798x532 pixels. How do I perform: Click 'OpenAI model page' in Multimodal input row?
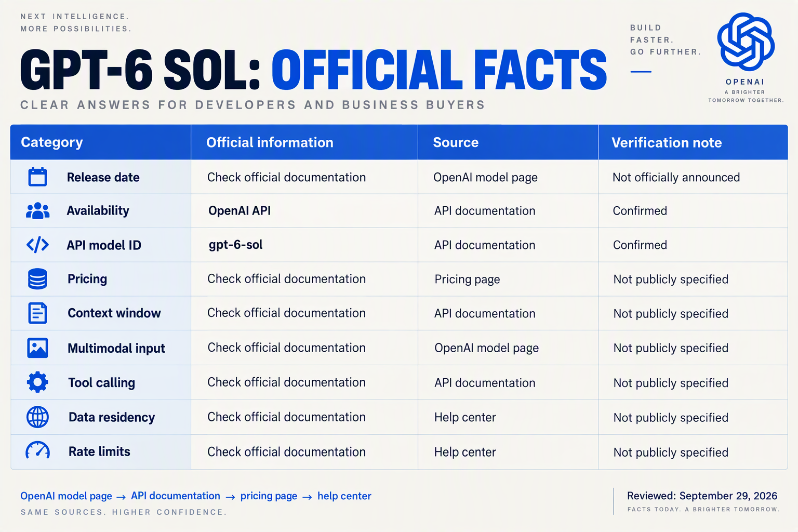486,348
